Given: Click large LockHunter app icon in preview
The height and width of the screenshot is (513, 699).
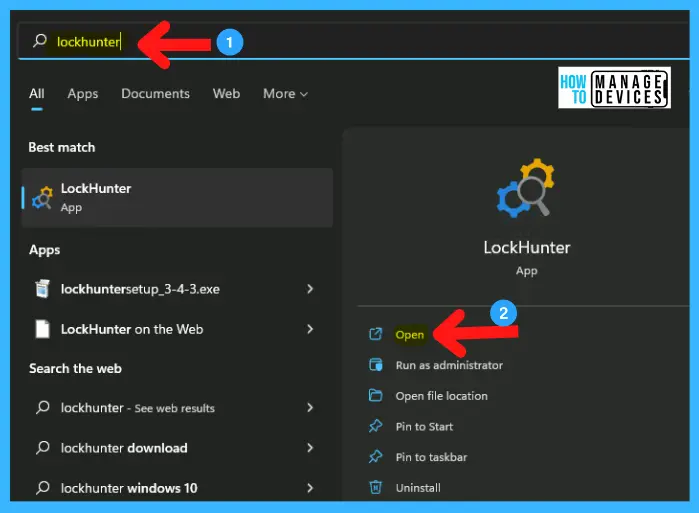Looking at the screenshot, I should (526, 187).
